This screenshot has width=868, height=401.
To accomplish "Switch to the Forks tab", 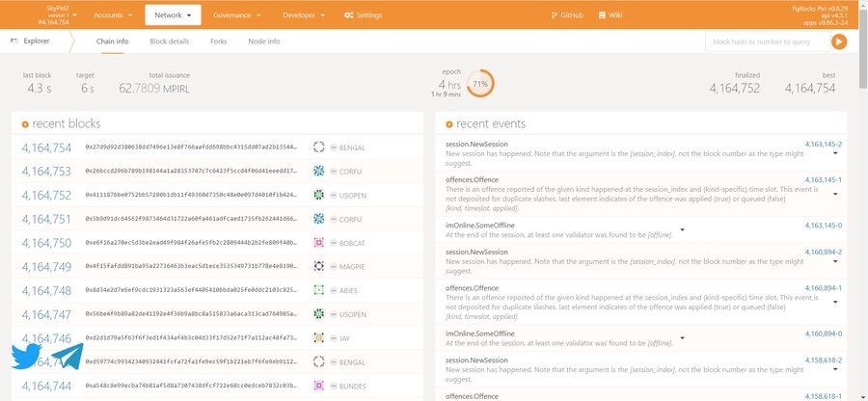I will (x=219, y=41).
